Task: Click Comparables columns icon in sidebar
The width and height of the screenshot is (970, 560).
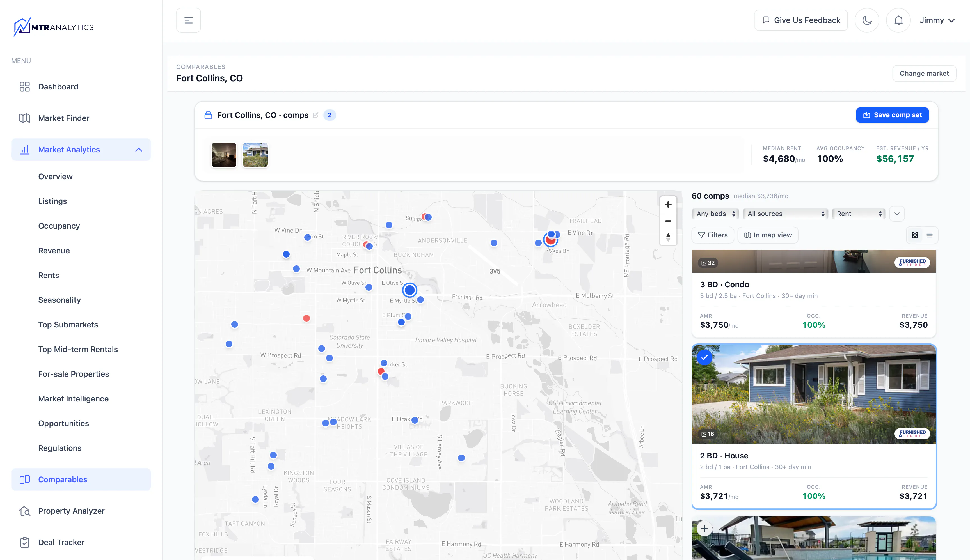Action: point(25,479)
